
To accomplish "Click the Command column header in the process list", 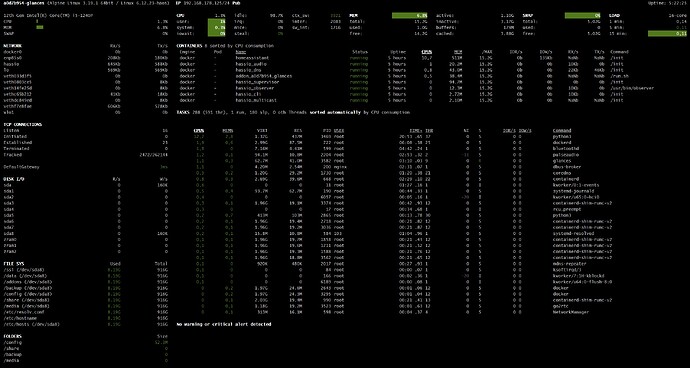I will click(562, 130).
